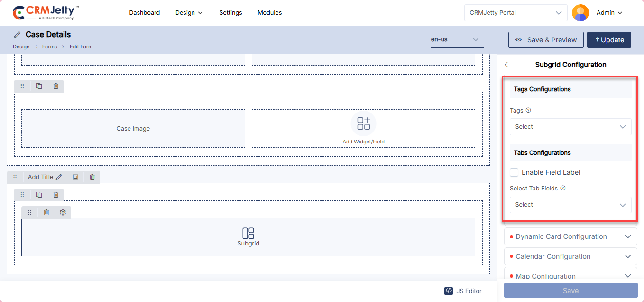Open the Design menu
This screenshot has height=302, width=644.
pyautogui.click(x=189, y=13)
